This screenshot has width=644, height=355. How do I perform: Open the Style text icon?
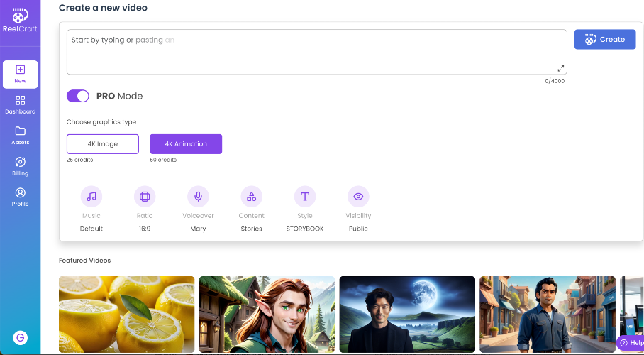coord(305,197)
